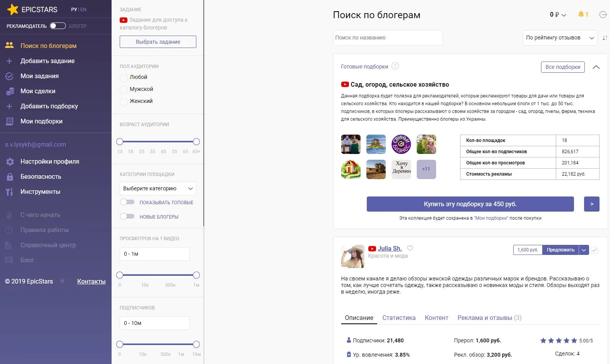Click subscribers range field 0 - 10м
Image resolution: width=610 pixels, height=364 pixels.
coord(155,323)
